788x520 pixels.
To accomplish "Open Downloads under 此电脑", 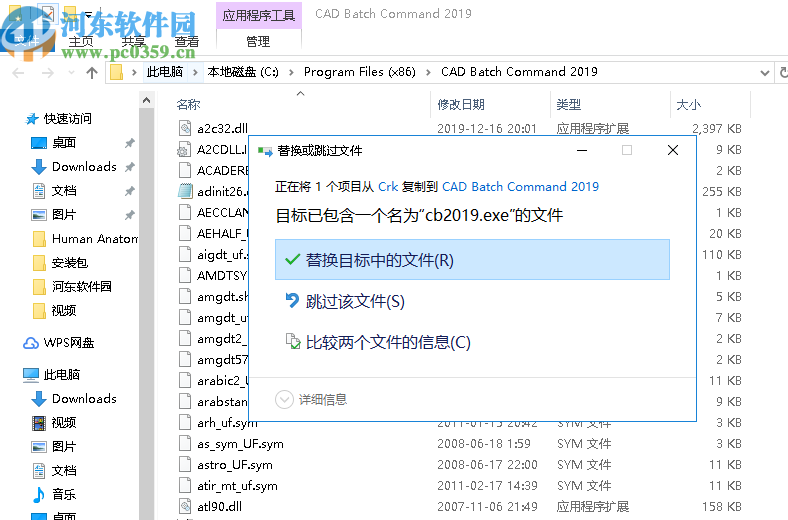I will coord(84,399).
